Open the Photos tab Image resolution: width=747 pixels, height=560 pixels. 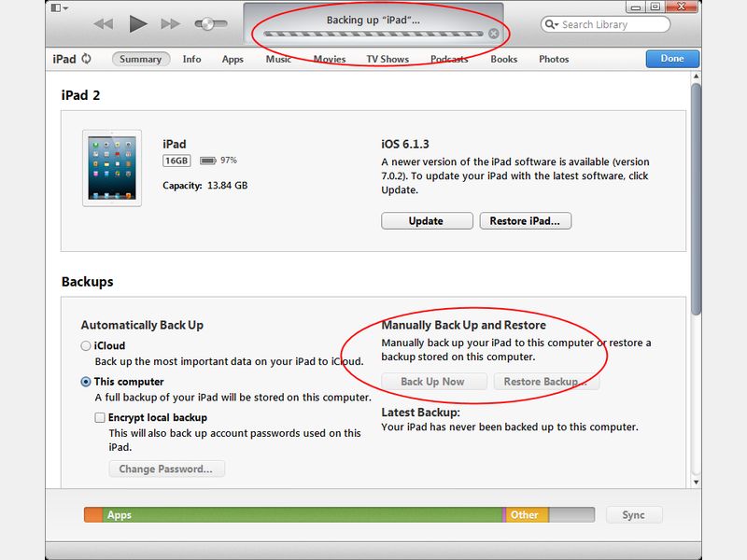click(554, 59)
